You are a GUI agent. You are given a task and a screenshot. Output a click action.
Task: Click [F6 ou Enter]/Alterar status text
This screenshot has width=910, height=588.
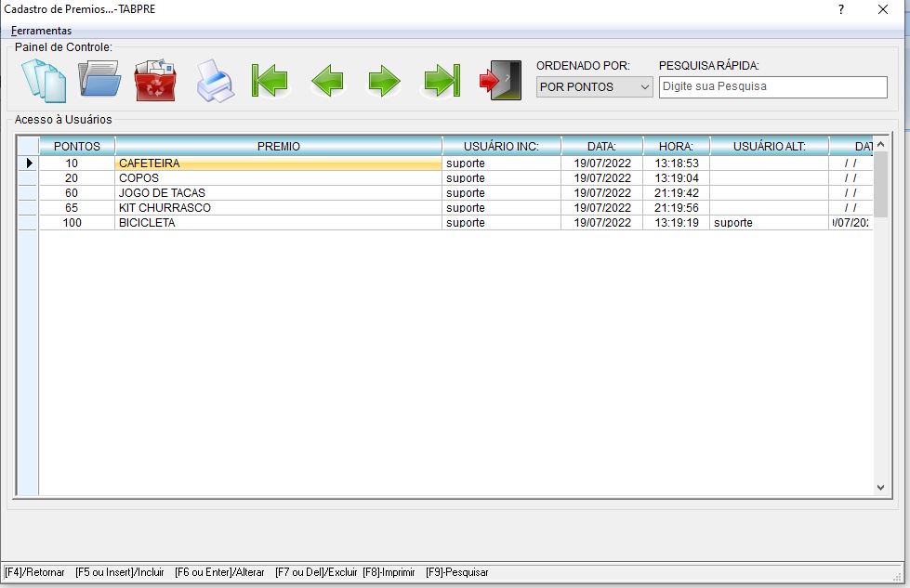(x=219, y=572)
